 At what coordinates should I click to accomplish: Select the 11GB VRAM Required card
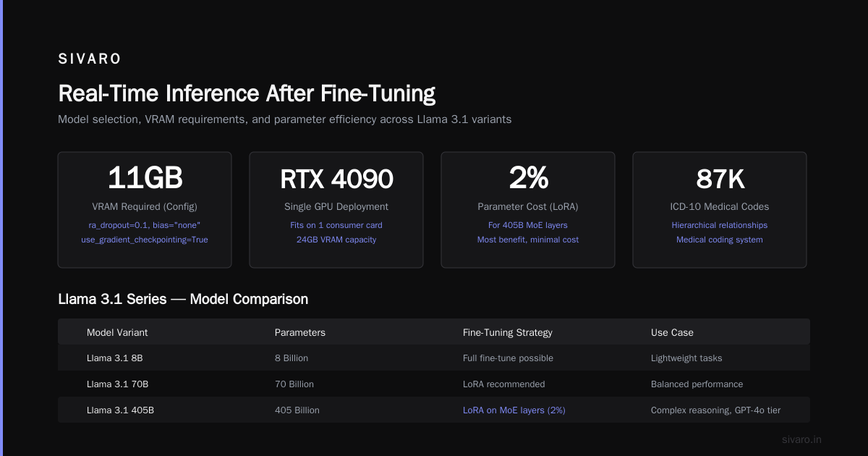coord(145,210)
